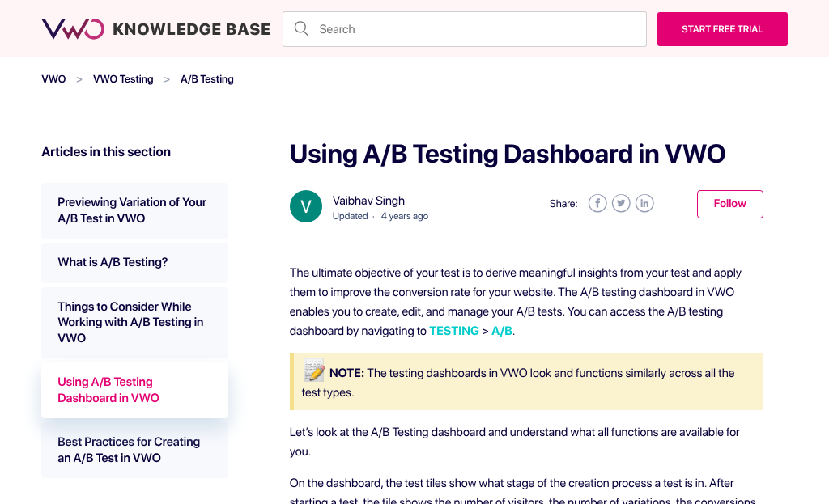Image resolution: width=829 pixels, height=504 pixels.
Task: Click the memo pencil NOTE icon
Action: coord(313,371)
